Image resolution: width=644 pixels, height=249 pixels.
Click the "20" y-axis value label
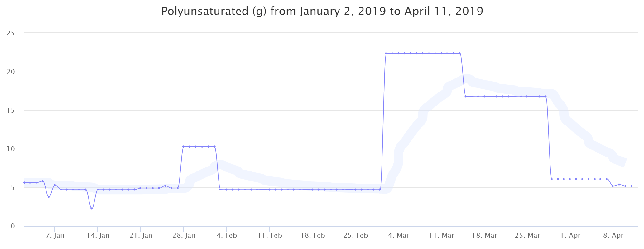tap(11, 72)
